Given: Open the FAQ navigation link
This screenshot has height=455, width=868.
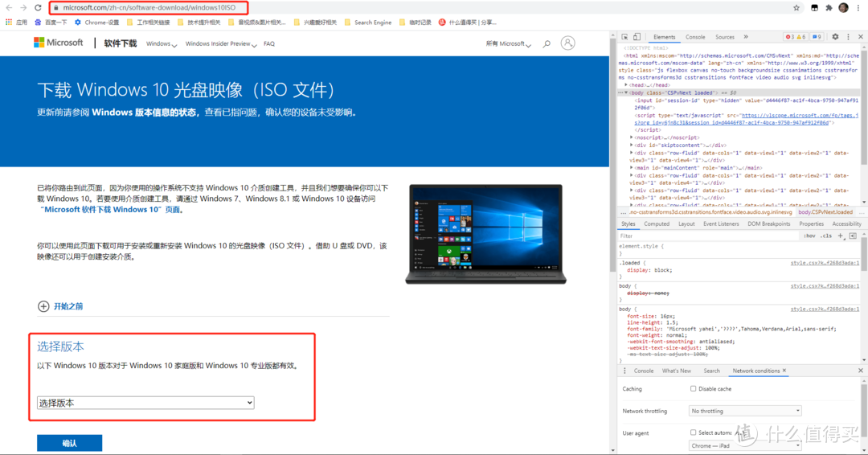Looking at the screenshot, I should 269,43.
